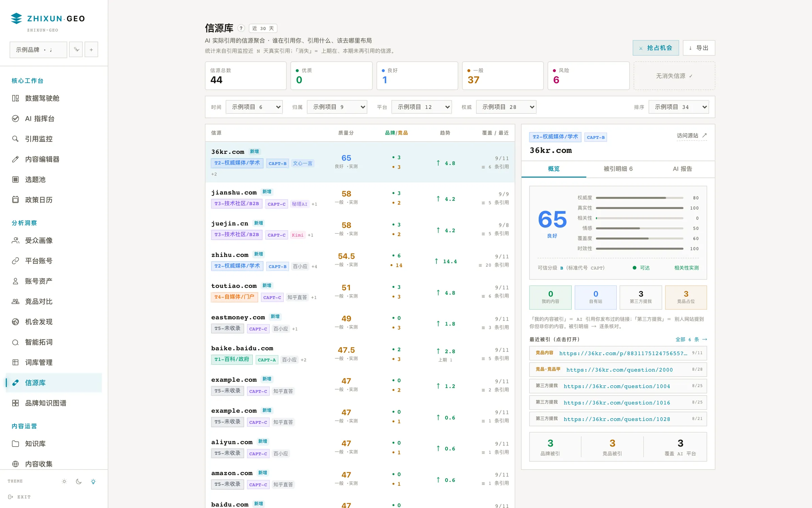This screenshot has width=812, height=508.
Task: Select 信源库 in the sidebar
Action: [x=54, y=383]
